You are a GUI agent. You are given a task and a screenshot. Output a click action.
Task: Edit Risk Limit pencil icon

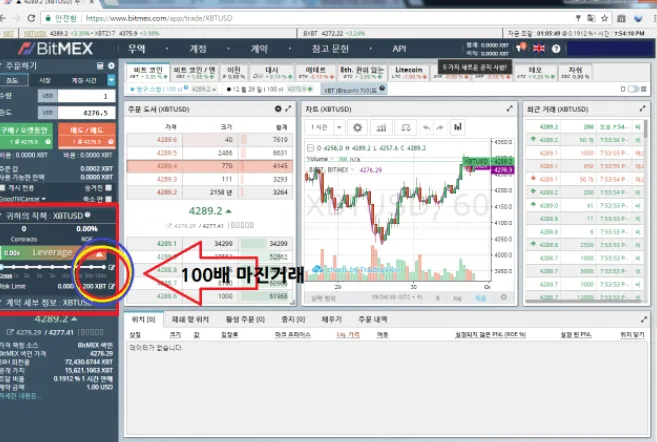(x=111, y=286)
